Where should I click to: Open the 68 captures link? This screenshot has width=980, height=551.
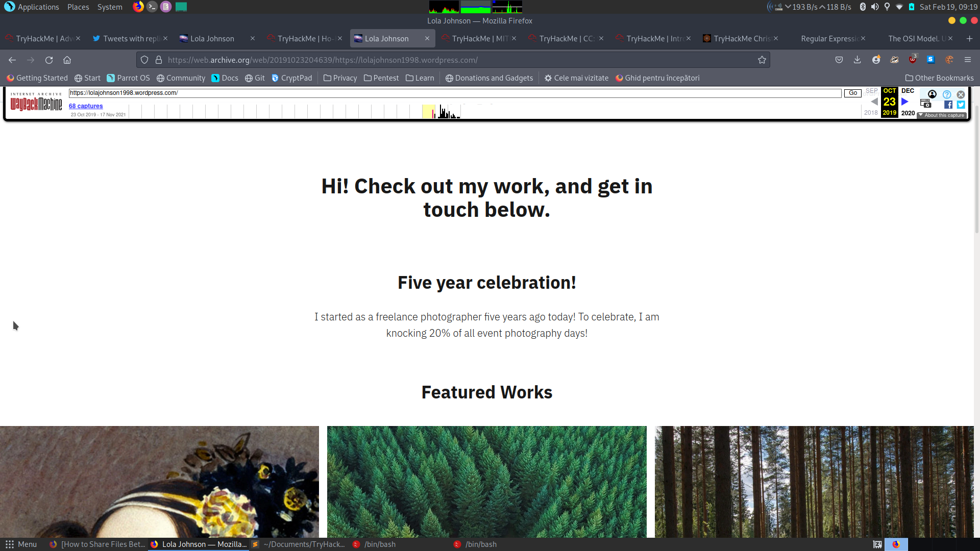86,106
